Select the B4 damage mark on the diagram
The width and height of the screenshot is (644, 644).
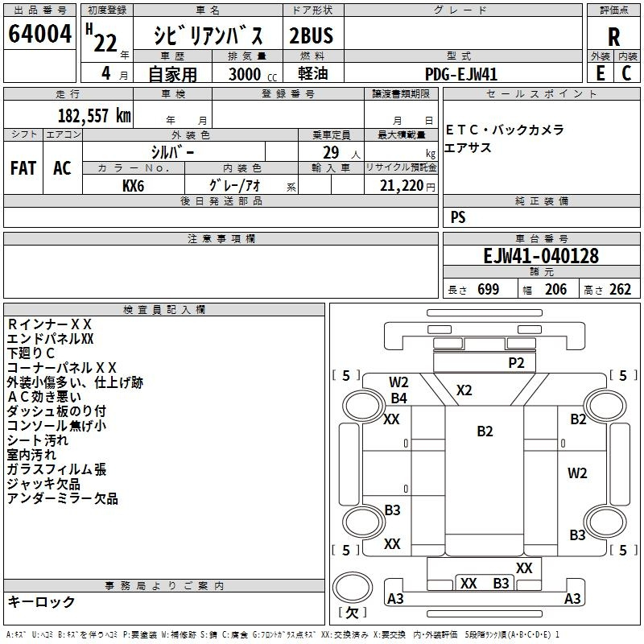click(398, 398)
